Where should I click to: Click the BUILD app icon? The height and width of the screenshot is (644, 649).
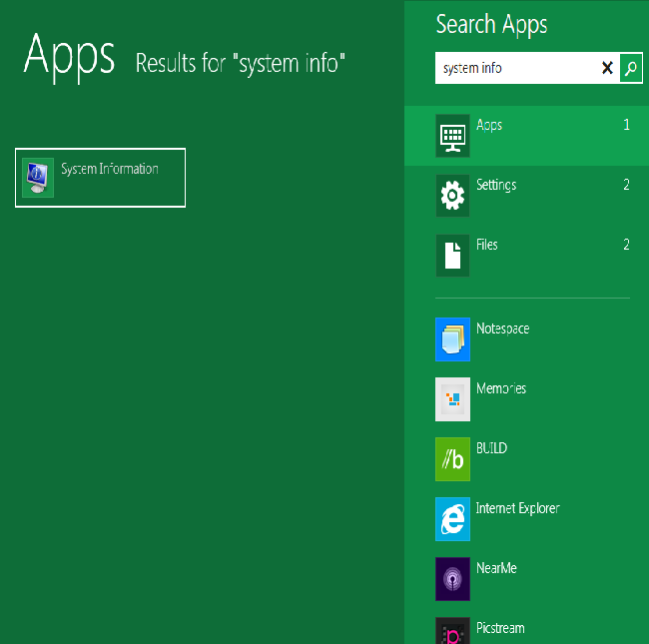click(x=452, y=459)
